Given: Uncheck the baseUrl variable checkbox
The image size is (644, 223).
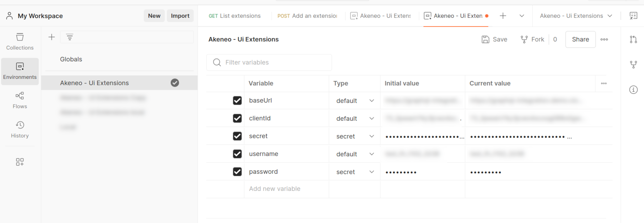Looking at the screenshot, I should tap(237, 101).
